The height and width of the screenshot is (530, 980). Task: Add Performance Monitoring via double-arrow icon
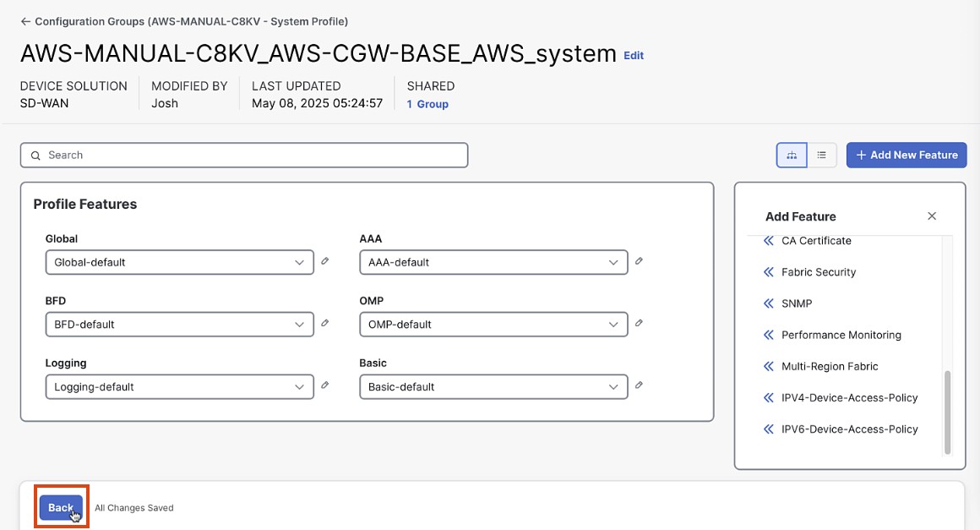tap(769, 335)
